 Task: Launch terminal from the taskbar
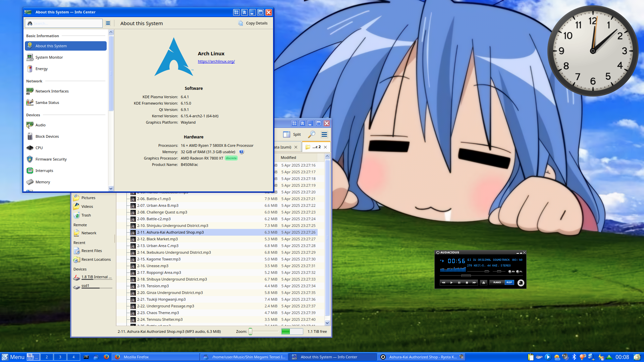(86, 357)
